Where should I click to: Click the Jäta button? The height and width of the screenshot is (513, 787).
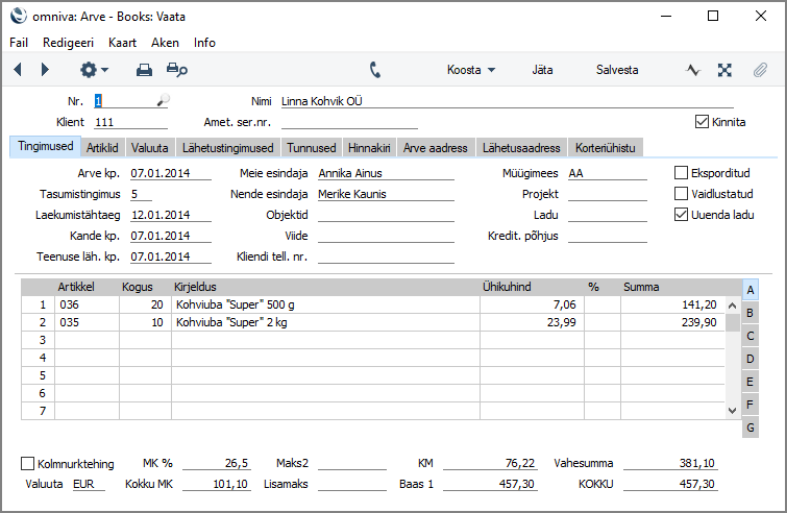pos(542,70)
